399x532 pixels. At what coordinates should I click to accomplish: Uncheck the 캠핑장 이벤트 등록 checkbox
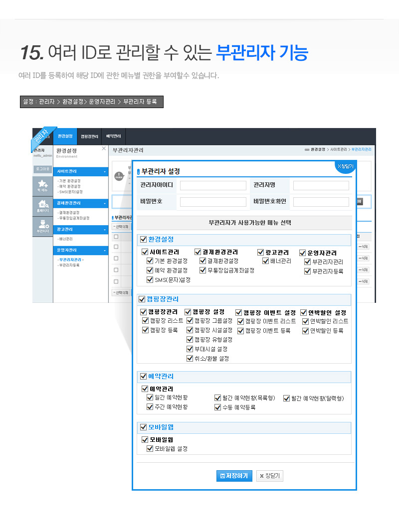(x=241, y=331)
